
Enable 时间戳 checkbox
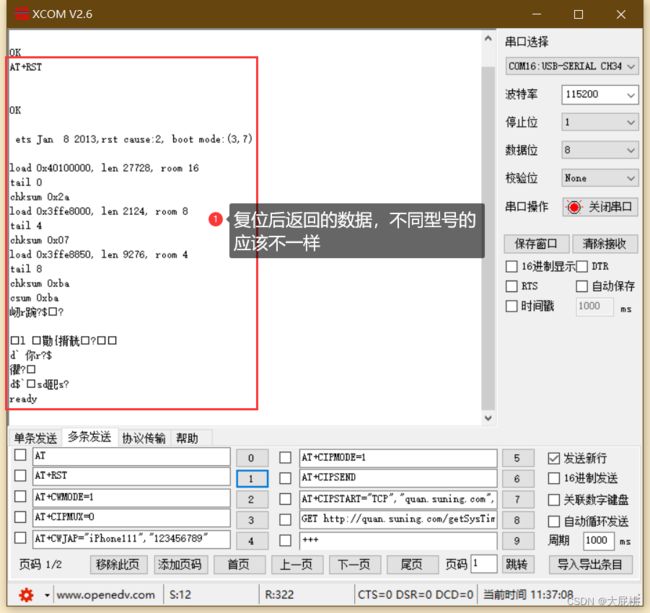[512, 306]
